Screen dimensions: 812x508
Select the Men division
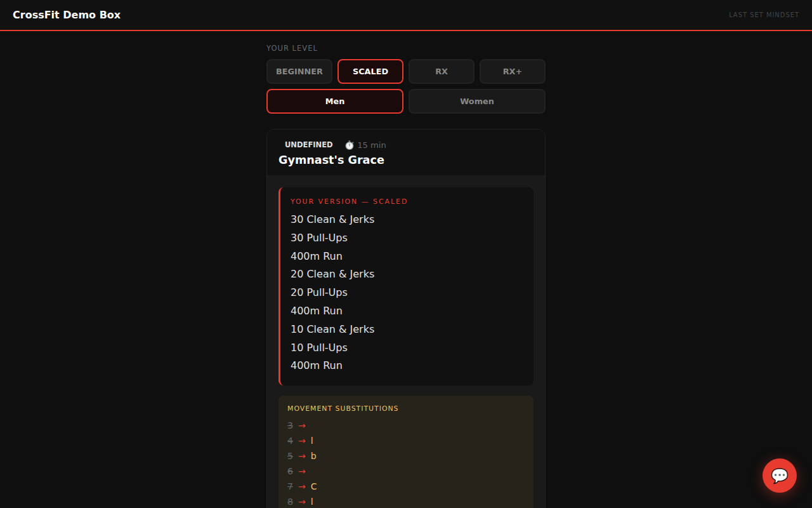(335, 102)
